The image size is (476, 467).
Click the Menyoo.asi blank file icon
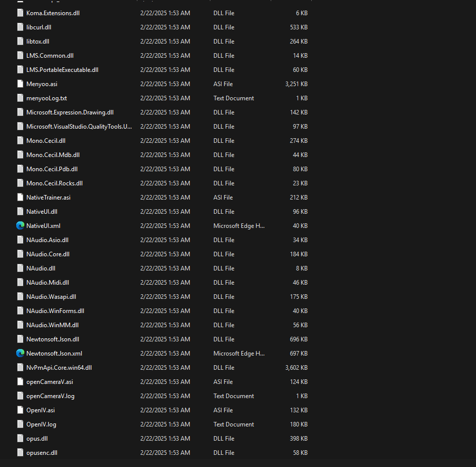point(20,84)
